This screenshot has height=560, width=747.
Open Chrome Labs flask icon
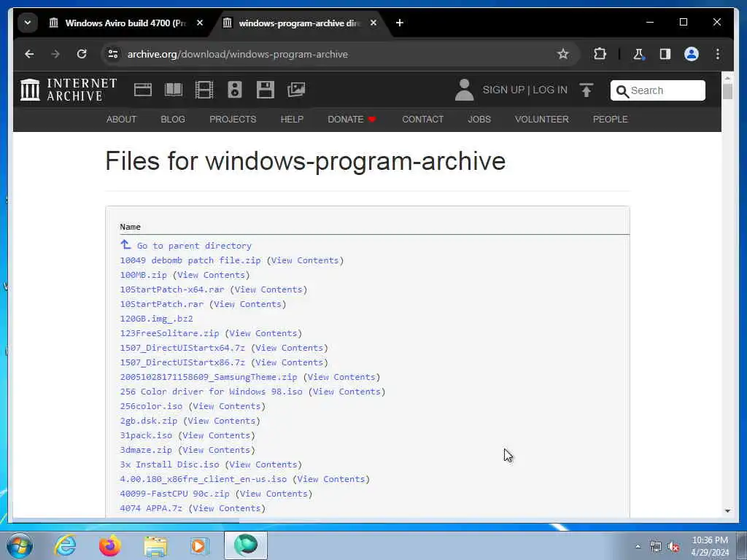pyautogui.click(x=638, y=54)
